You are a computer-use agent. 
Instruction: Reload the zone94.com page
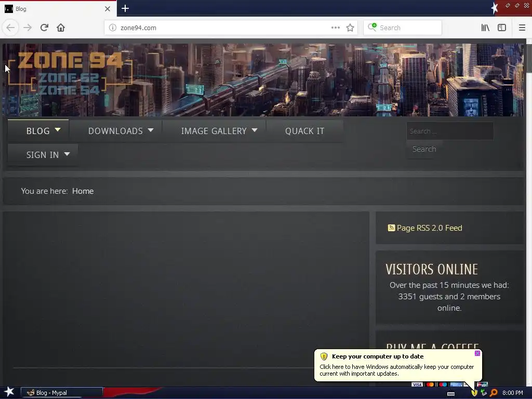(44, 28)
